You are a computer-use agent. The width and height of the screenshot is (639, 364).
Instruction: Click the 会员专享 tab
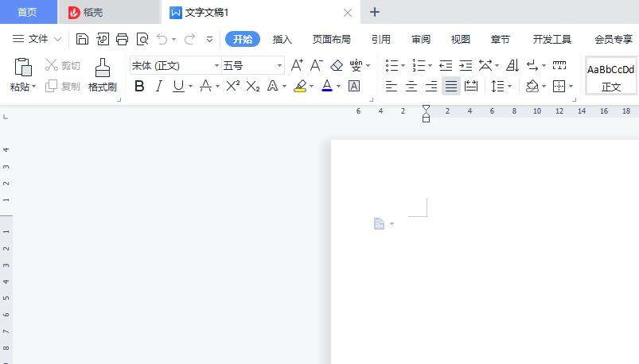[613, 40]
